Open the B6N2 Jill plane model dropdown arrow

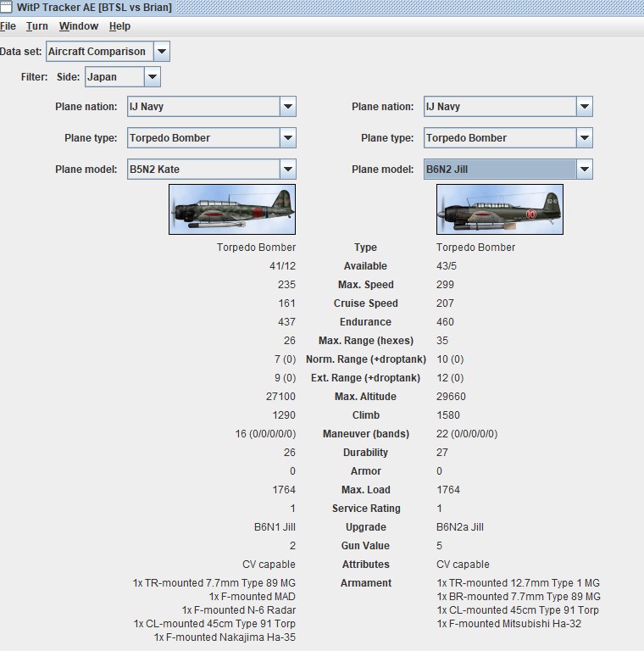point(585,170)
